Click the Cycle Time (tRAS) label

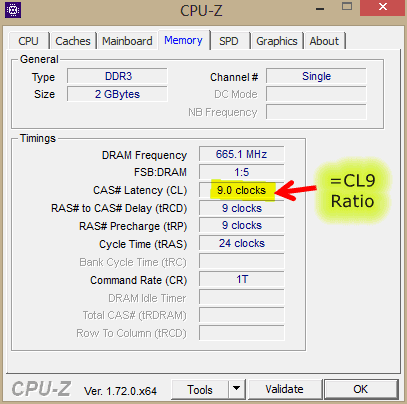[143, 244]
